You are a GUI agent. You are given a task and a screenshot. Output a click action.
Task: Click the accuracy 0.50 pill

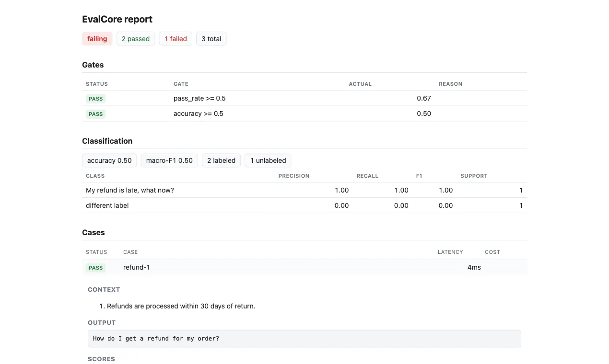(109, 160)
